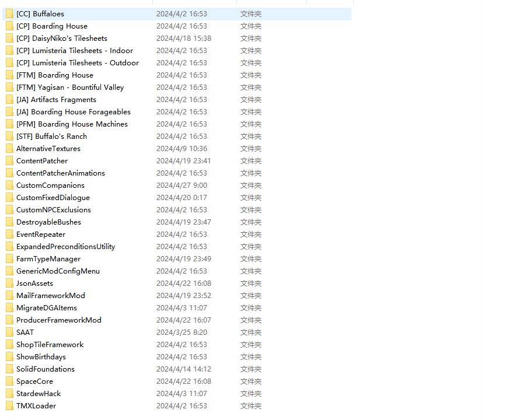Select [PFM] Boarding House Machines name

click(72, 124)
